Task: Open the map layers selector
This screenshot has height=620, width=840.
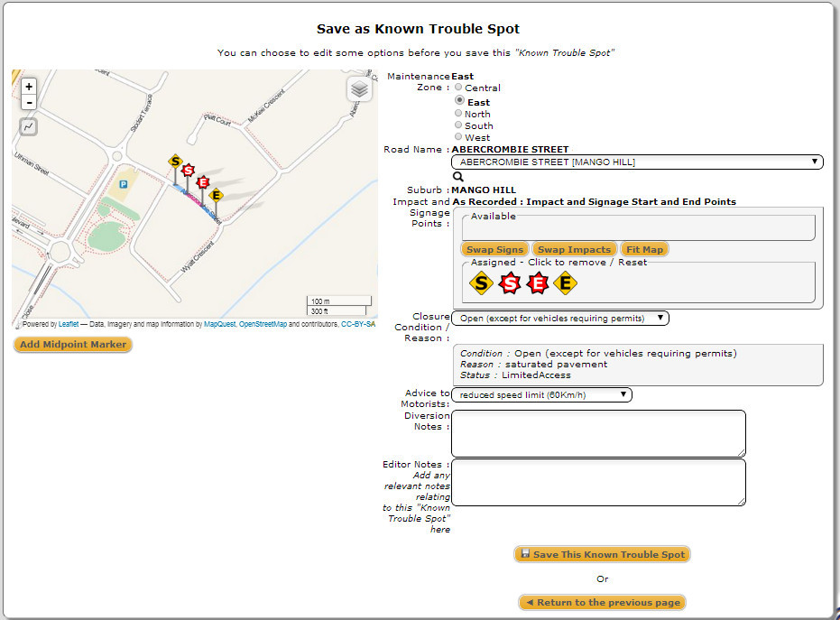Action: tap(359, 89)
